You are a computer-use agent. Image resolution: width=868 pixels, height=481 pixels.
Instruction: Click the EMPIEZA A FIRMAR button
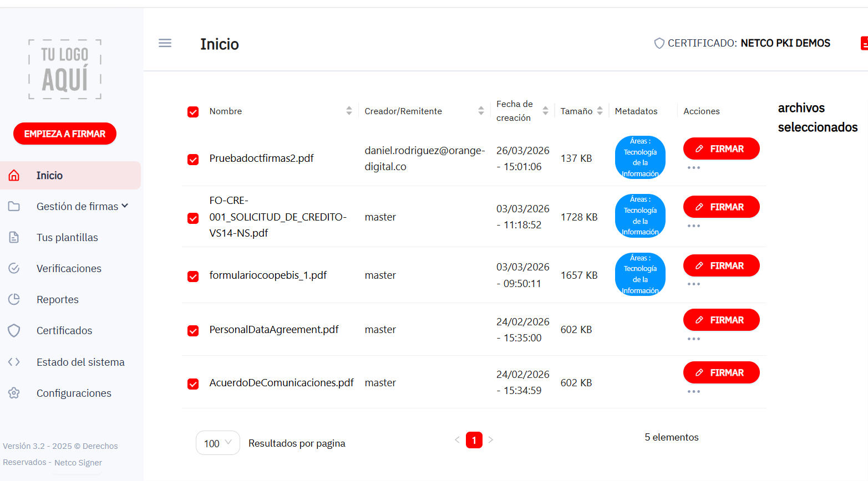[x=65, y=134]
